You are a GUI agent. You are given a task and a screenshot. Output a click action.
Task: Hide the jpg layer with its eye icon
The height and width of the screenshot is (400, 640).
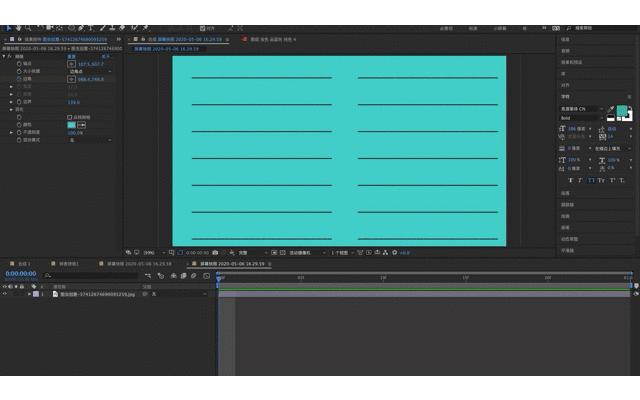5,294
